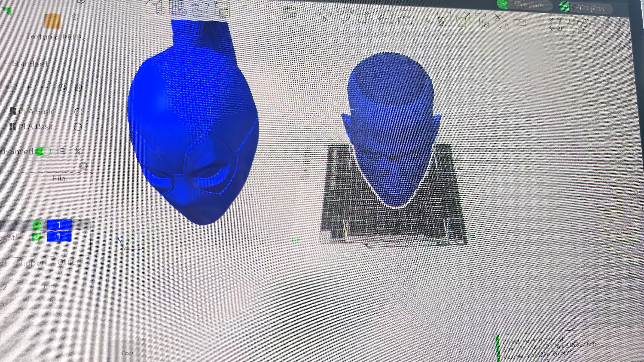Open the Seam painting tool
Viewport: 644px width, 362px height.
pos(463,20)
